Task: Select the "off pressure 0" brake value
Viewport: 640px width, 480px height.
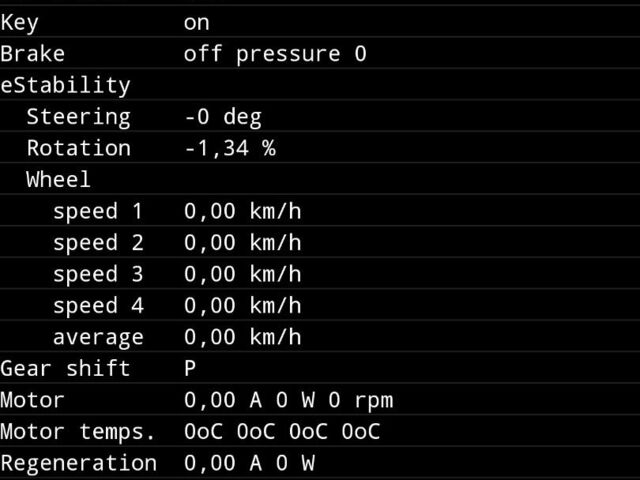Action: coord(275,54)
